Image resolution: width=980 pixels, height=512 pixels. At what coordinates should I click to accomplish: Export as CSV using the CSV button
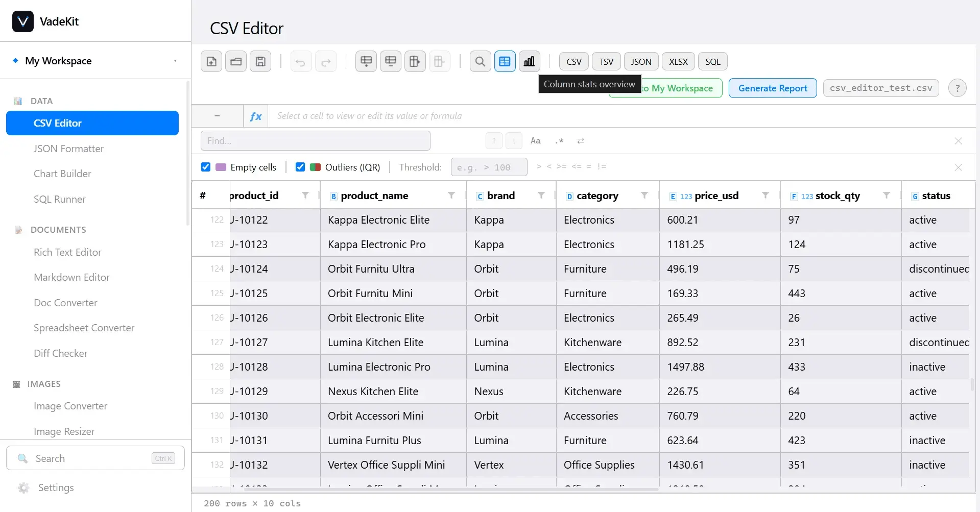point(574,62)
